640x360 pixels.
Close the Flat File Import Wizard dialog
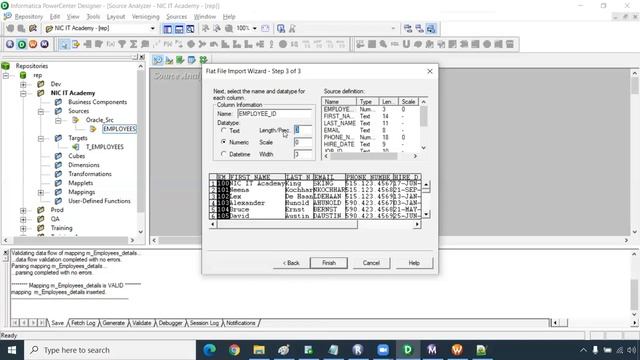[430, 71]
